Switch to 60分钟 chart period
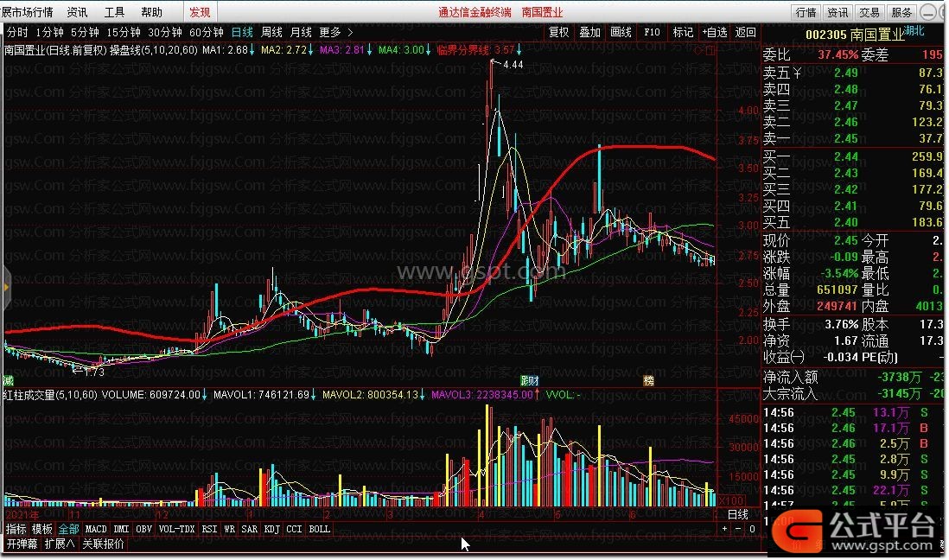The width and height of the screenshot is (949, 560). pyautogui.click(x=207, y=32)
